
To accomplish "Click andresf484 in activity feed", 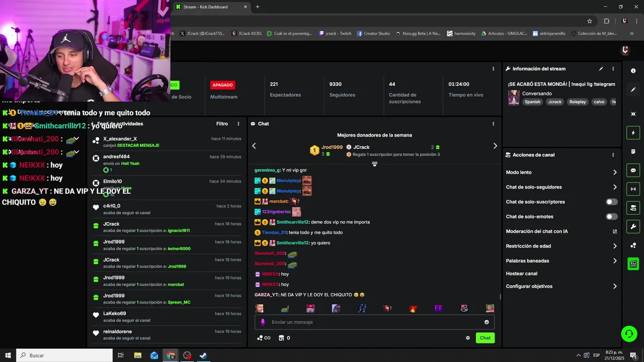I will click(x=116, y=157).
